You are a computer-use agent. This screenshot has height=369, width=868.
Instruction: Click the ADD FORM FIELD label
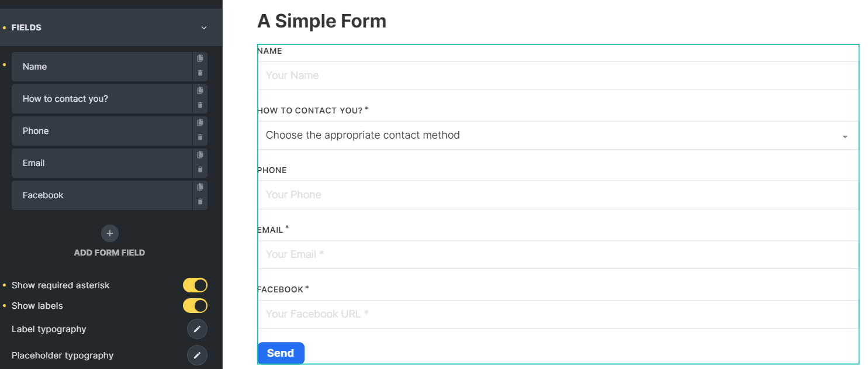pyautogui.click(x=109, y=253)
